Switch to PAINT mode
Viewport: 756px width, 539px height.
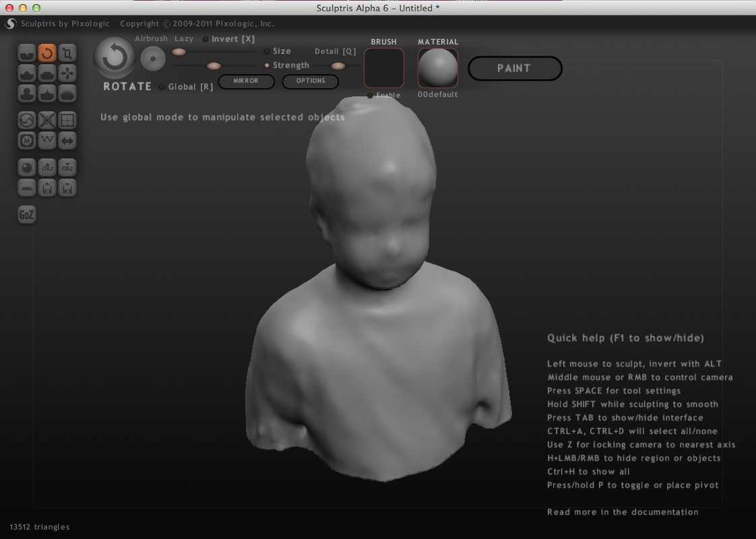(515, 69)
